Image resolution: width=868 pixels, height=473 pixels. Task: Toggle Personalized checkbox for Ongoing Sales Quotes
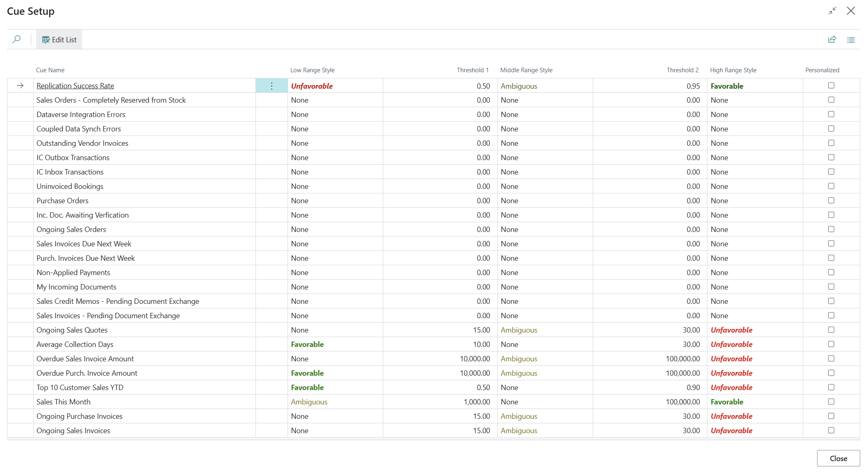(831, 330)
